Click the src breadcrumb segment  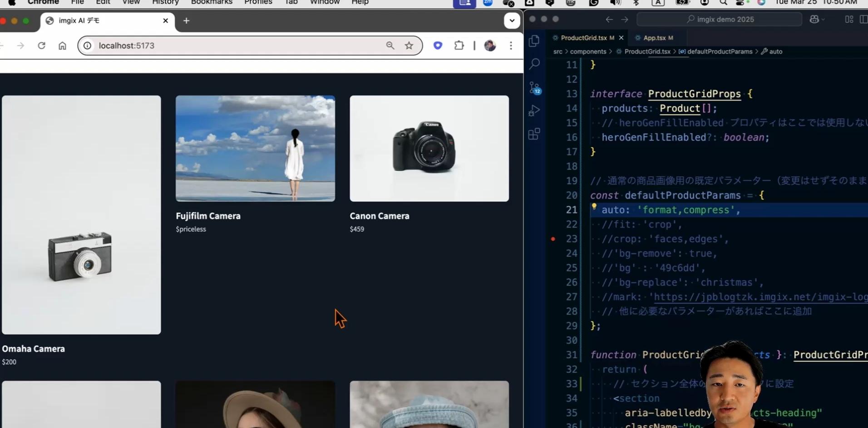[x=557, y=51]
